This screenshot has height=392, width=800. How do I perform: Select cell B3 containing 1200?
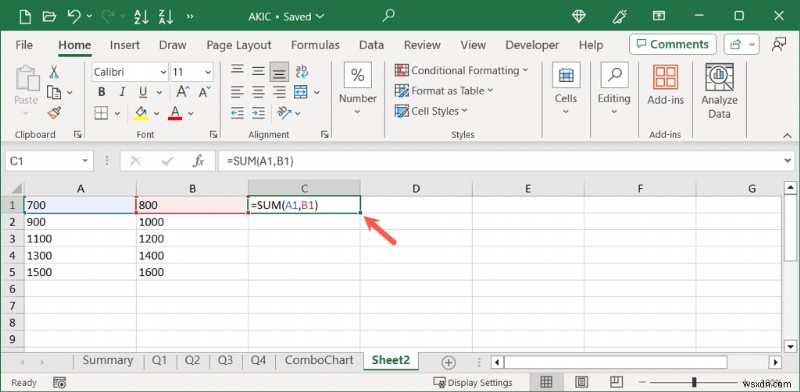click(192, 239)
